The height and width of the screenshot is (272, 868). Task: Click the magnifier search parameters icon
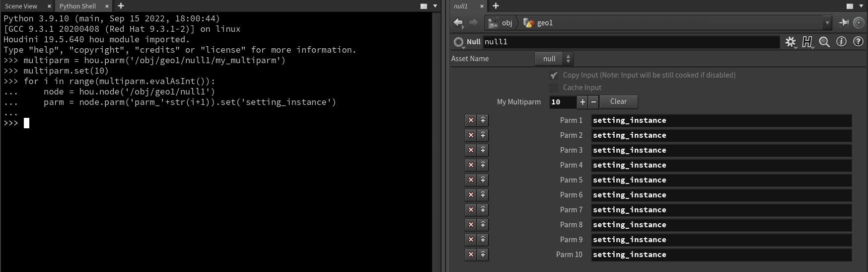click(824, 42)
